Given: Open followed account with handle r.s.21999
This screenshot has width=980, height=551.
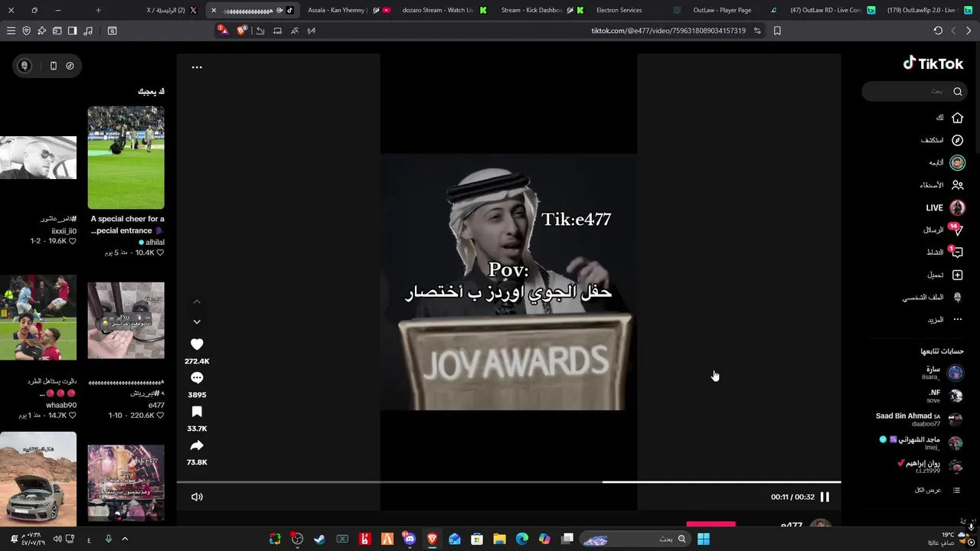Looking at the screenshot, I should click(930, 467).
